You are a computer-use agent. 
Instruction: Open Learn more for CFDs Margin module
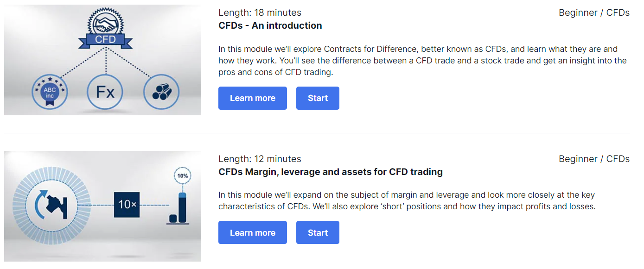[x=253, y=232]
